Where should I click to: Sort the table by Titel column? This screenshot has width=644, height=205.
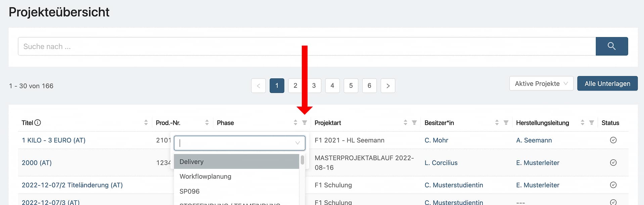click(x=146, y=123)
